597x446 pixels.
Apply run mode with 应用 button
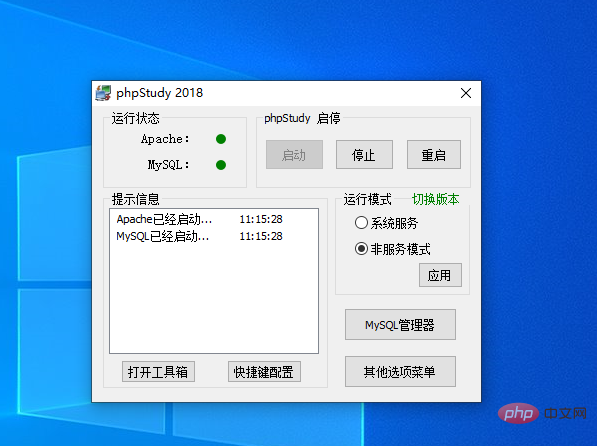[x=440, y=275]
